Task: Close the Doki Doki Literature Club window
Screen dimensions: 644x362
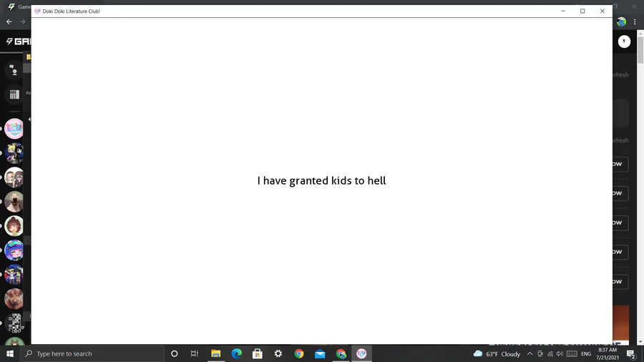Action: pos(602,11)
